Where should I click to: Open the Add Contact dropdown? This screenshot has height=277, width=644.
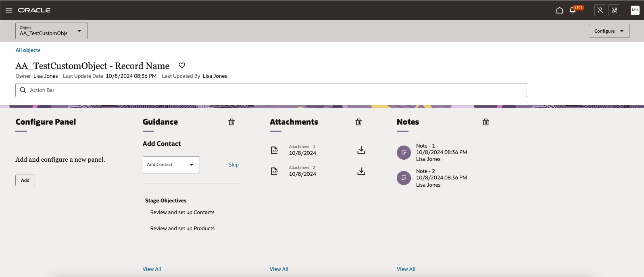pyautogui.click(x=171, y=165)
